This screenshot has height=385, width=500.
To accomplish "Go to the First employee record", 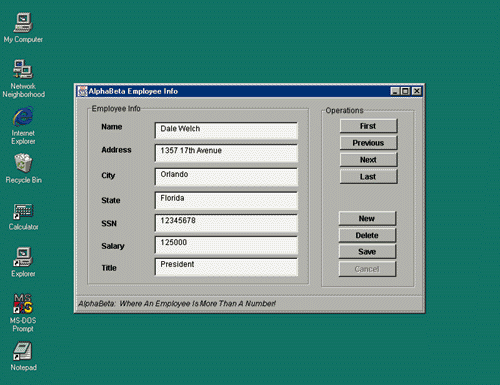I will (x=368, y=126).
